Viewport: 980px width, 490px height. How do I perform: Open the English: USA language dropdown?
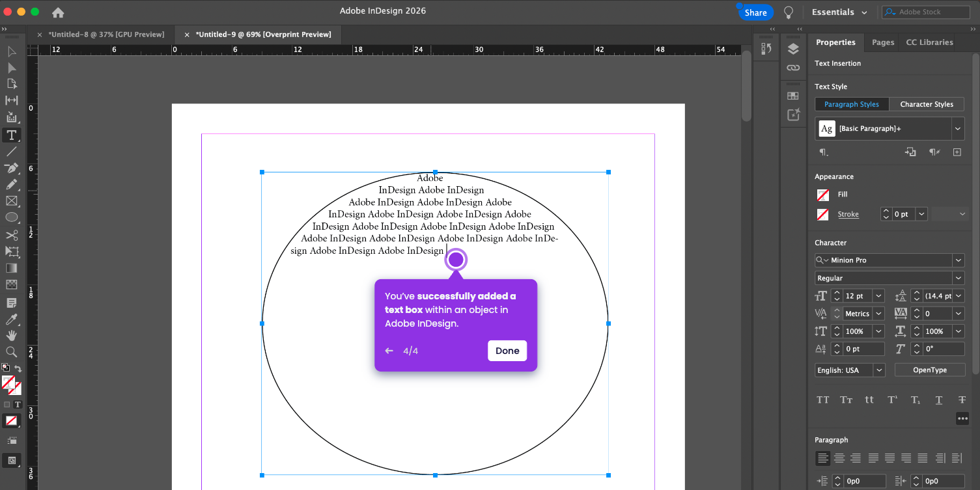(878, 370)
